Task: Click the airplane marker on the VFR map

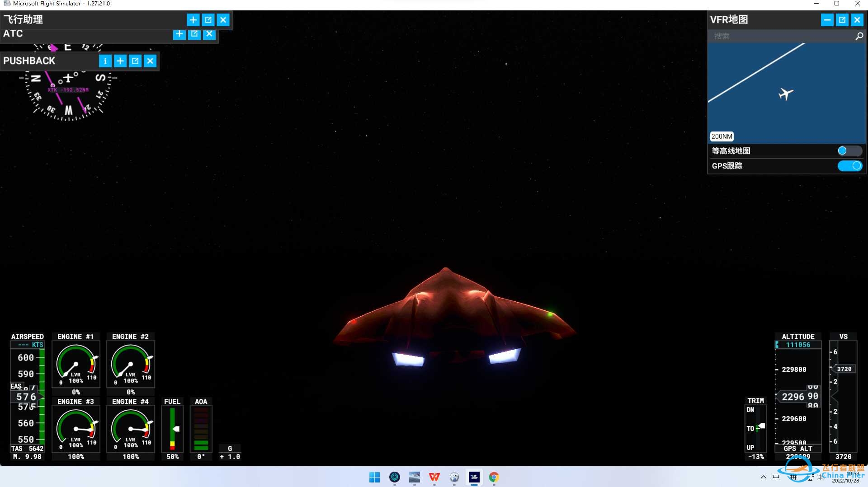Action: 786,94
